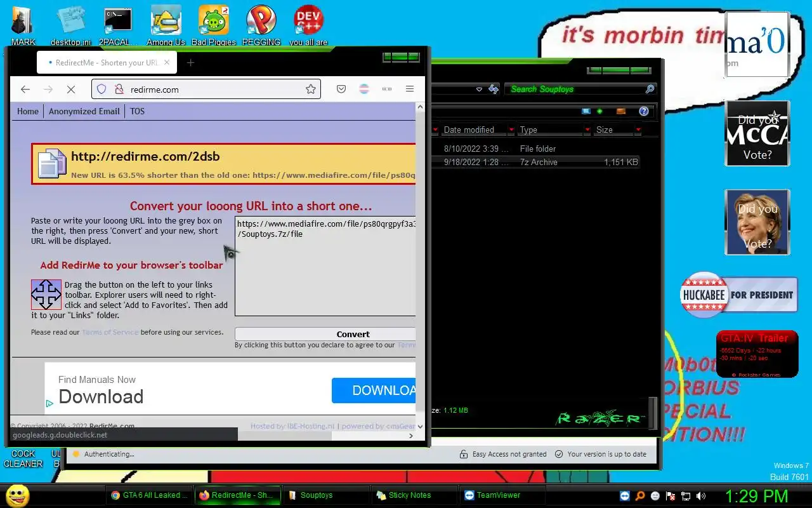Image resolution: width=812 pixels, height=508 pixels.
Task: Close the RedirectMe tab
Action: [x=167, y=62]
